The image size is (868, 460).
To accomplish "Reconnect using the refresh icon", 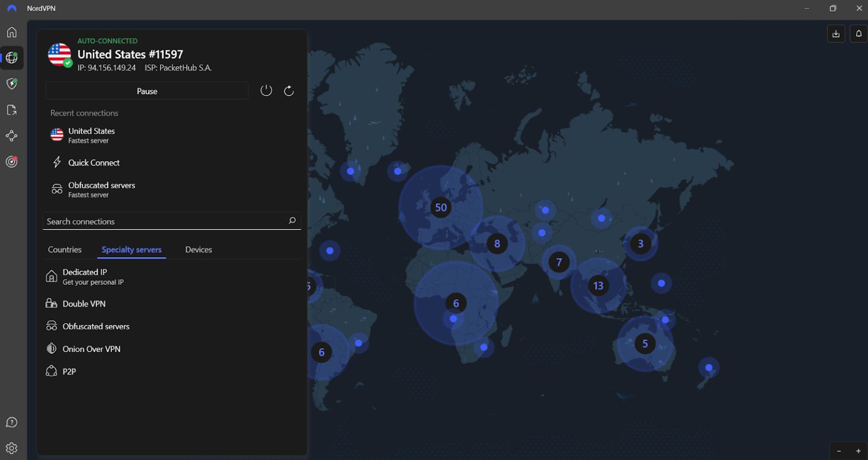I will (x=289, y=90).
